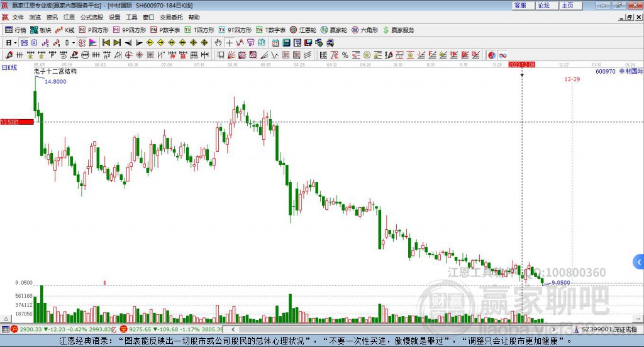This screenshot has height=347, width=644.
Task: Open the 设置 menu
Action: (114, 17)
